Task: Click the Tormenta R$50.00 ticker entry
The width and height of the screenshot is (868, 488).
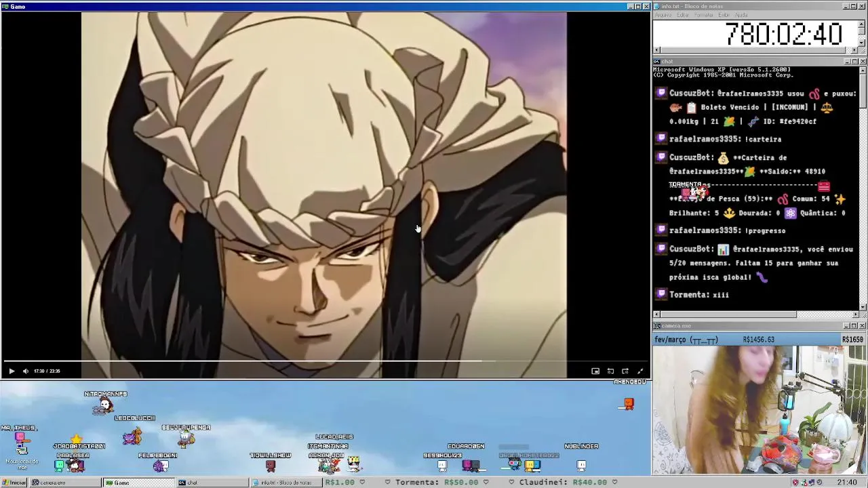Action: point(437,483)
